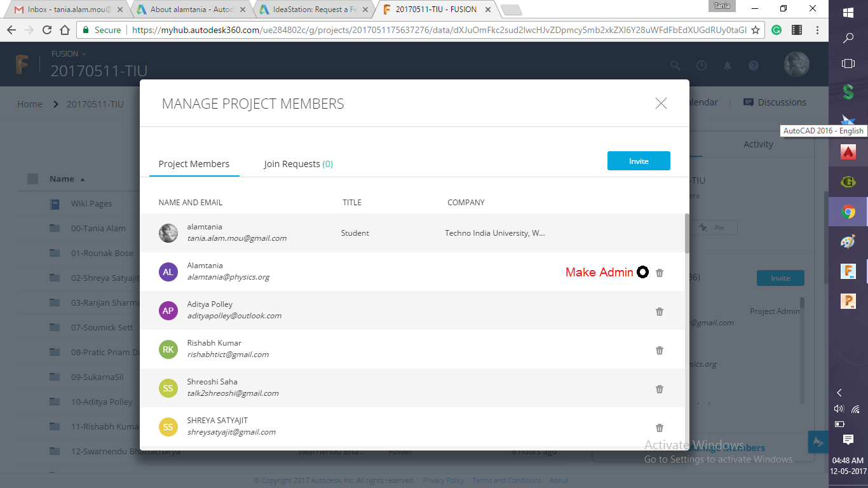Click the blue Invite button
Viewport: 868px width, 488px height.
click(639, 161)
